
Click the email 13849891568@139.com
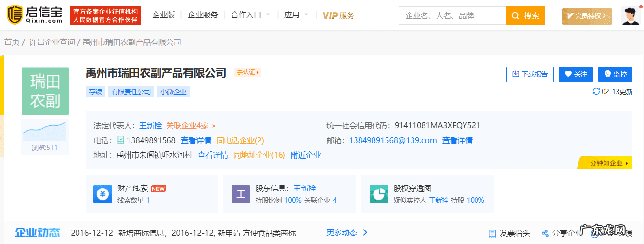(393, 141)
